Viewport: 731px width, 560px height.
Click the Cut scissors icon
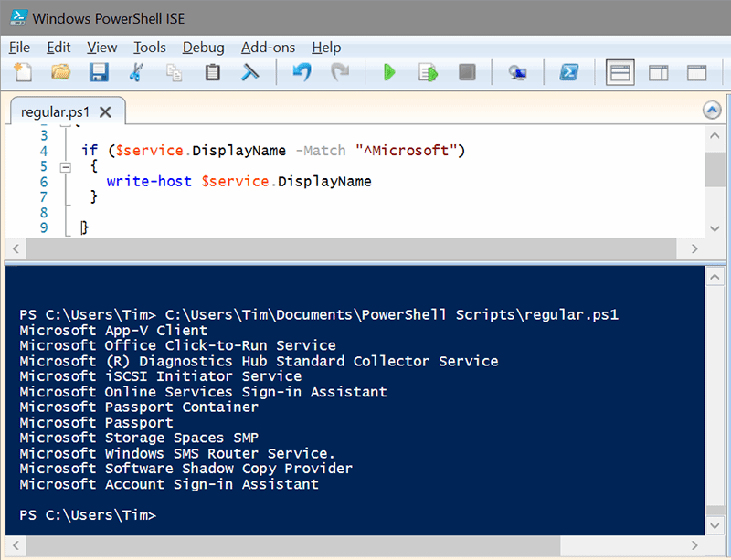[x=137, y=72]
